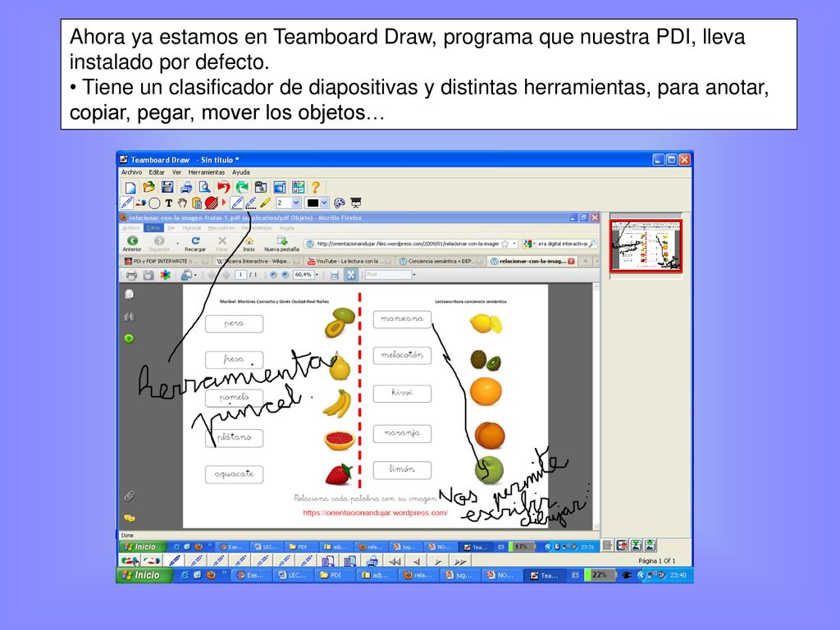The height and width of the screenshot is (630, 840).
Task: Click the screen capture camera icon
Action: [x=261, y=187]
